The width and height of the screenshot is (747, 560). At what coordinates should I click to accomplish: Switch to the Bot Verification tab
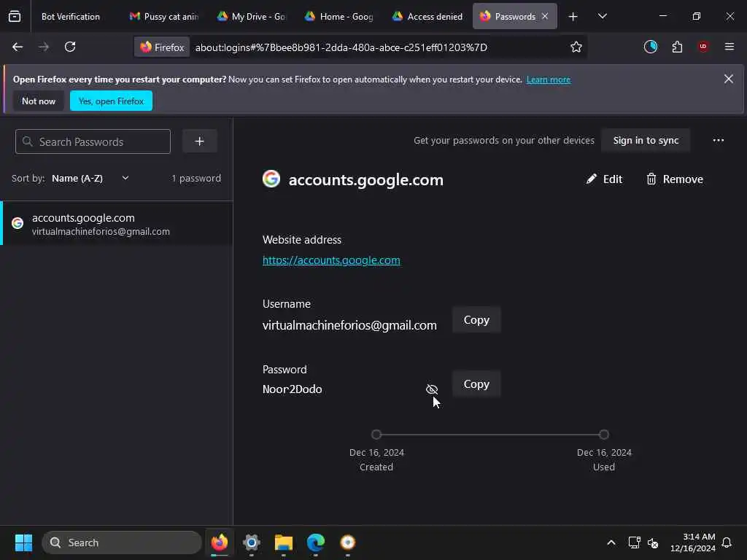pos(71,17)
